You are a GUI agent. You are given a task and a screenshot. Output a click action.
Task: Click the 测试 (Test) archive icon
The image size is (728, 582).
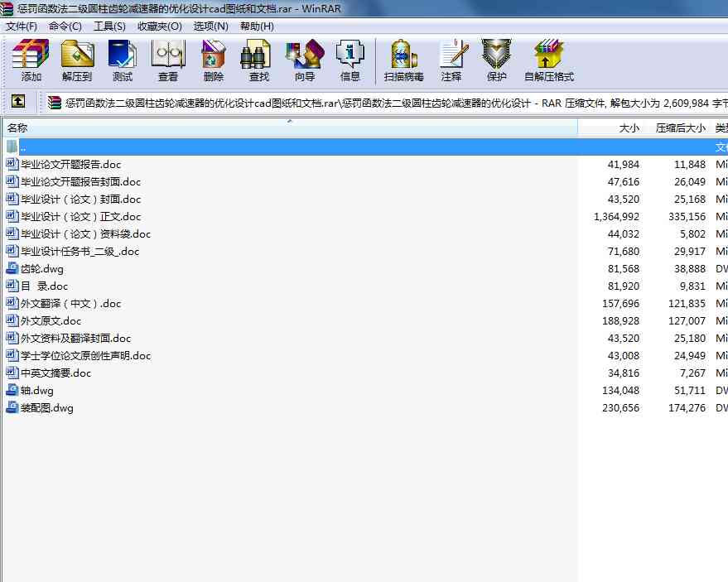(x=122, y=60)
